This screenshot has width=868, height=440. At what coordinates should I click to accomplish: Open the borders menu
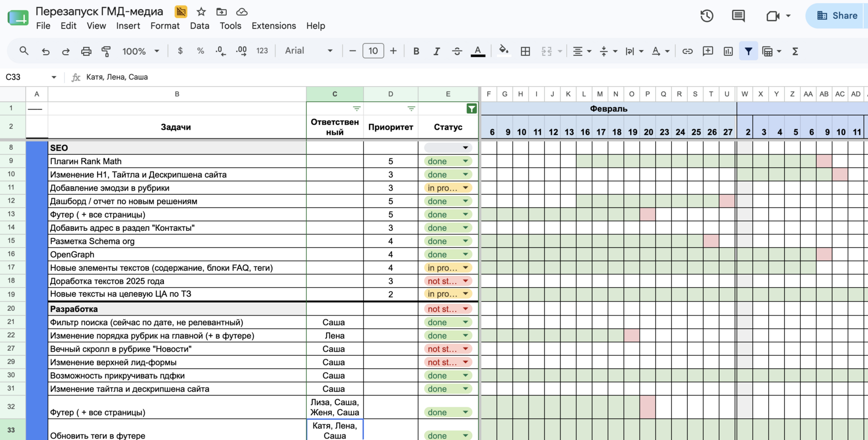[525, 51]
